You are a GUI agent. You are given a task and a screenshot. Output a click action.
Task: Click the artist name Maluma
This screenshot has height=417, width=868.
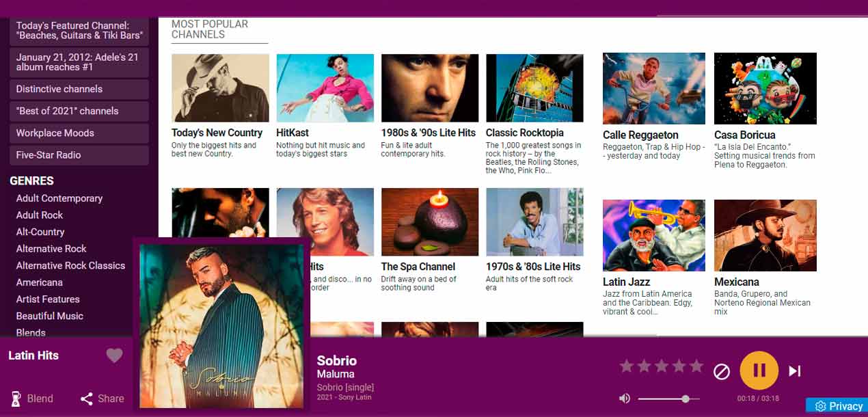[x=336, y=374]
